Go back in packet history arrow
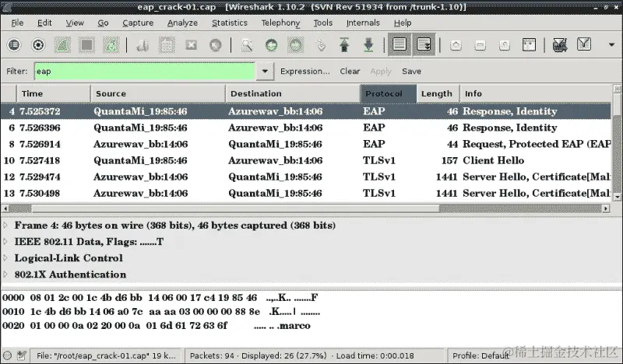 point(271,45)
